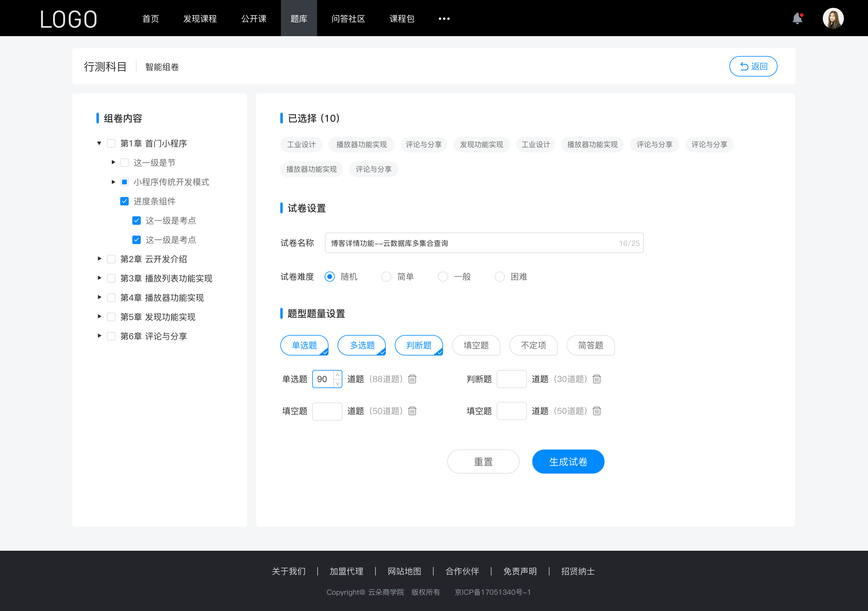Image resolution: width=868 pixels, height=611 pixels.
Task: Enable the 这一级是考点 checkbox
Action: 136,220
